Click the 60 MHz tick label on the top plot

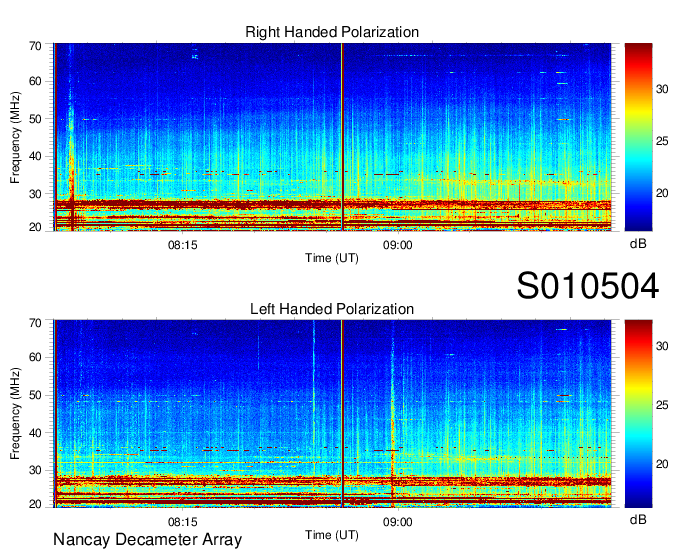35,81
